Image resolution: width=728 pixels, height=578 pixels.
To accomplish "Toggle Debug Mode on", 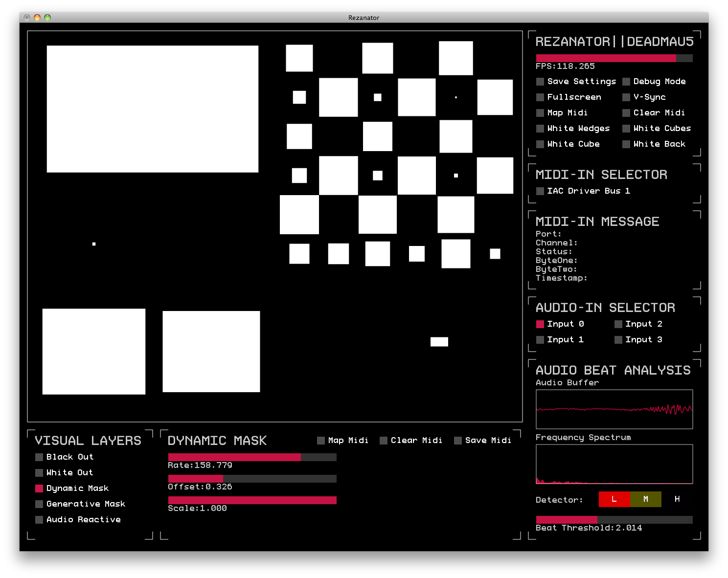I will pyautogui.click(x=627, y=81).
